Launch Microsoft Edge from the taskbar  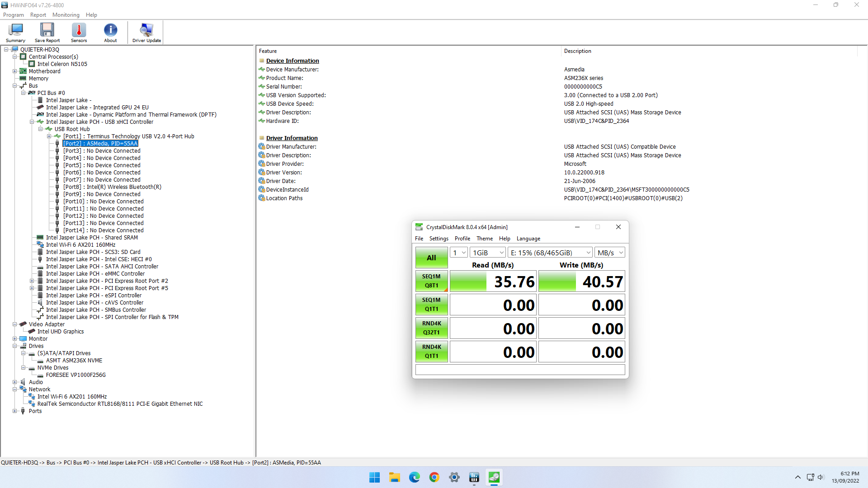(415, 477)
